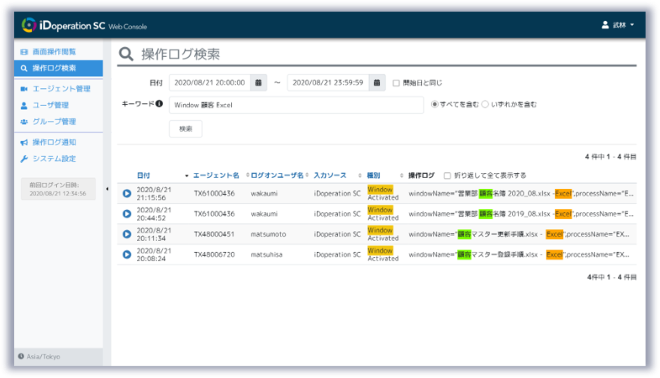Click the log text containing 2019_08.xlsx
The width and height of the screenshot is (660, 378).
[521, 214]
